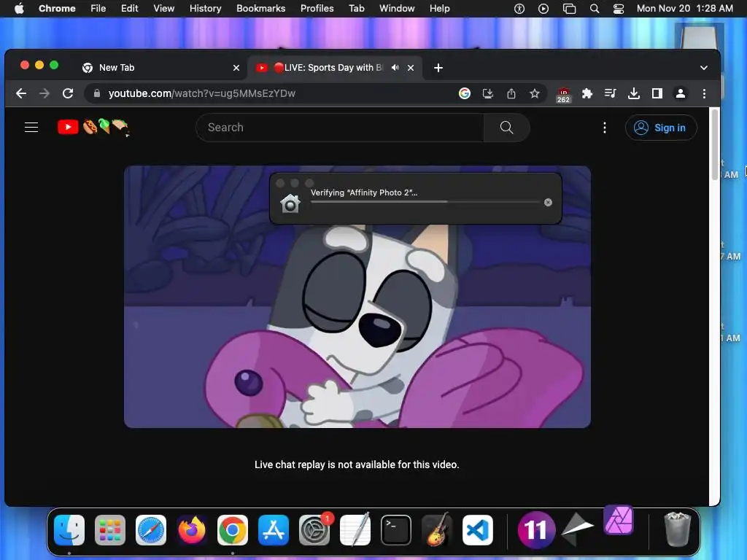Focus the YouTube Search field
The height and width of the screenshot is (560, 747).
pos(340,127)
